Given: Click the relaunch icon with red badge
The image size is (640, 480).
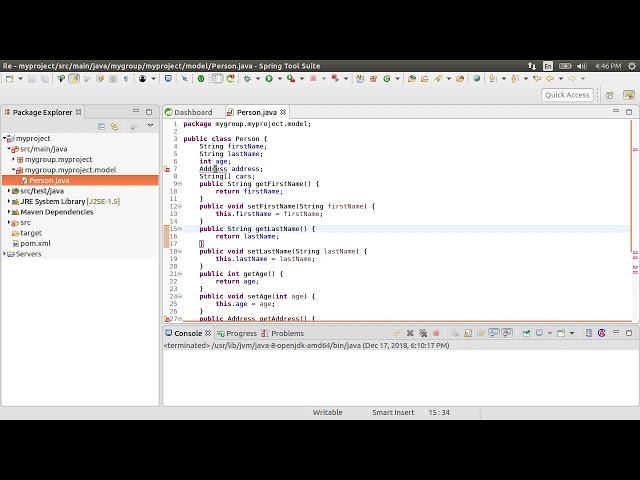Looking at the screenshot, I should pos(231,78).
